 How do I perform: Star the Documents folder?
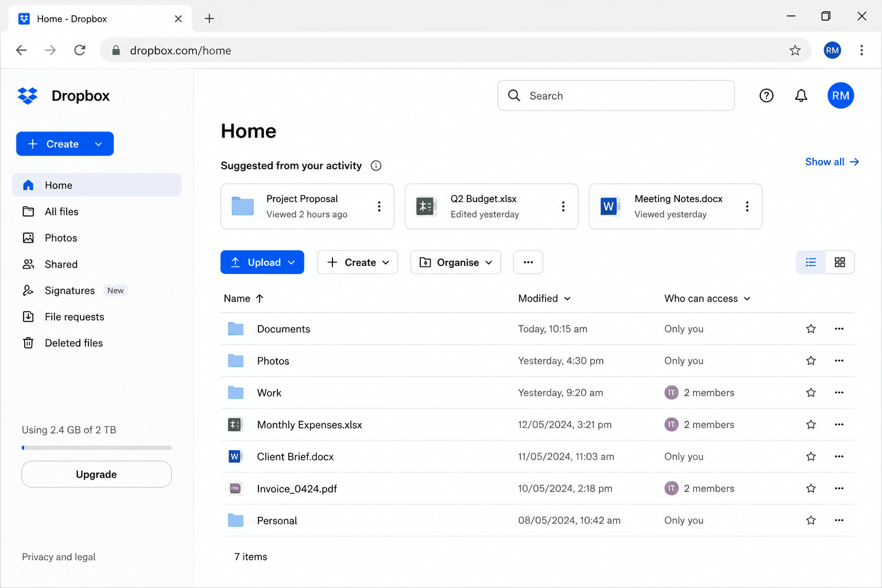click(x=811, y=329)
